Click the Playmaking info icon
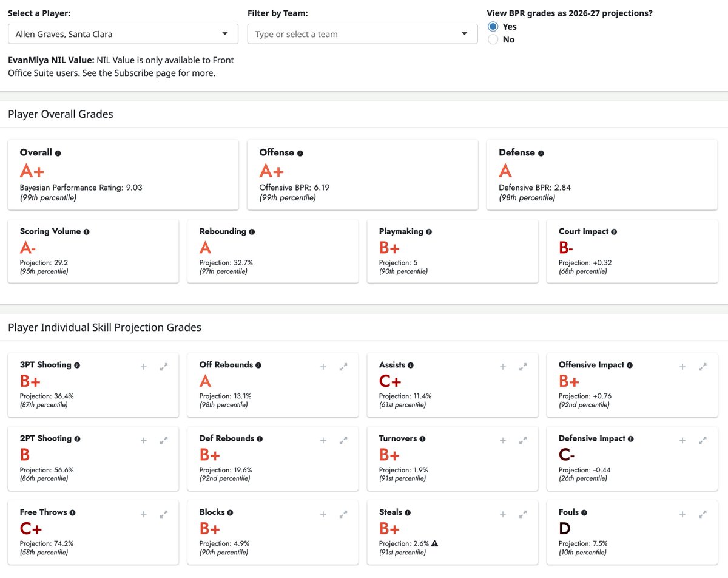The width and height of the screenshot is (728, 578). click(429, 232)
